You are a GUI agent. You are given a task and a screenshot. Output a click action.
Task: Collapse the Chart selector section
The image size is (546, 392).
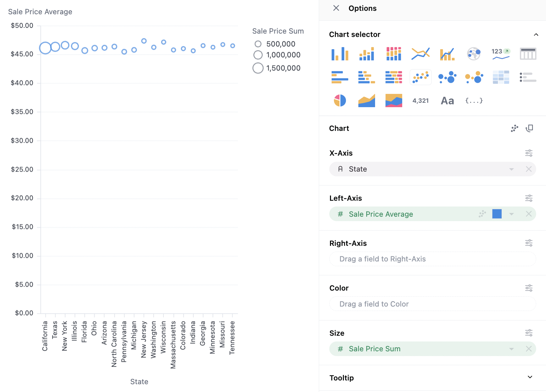tap(536, 35)
